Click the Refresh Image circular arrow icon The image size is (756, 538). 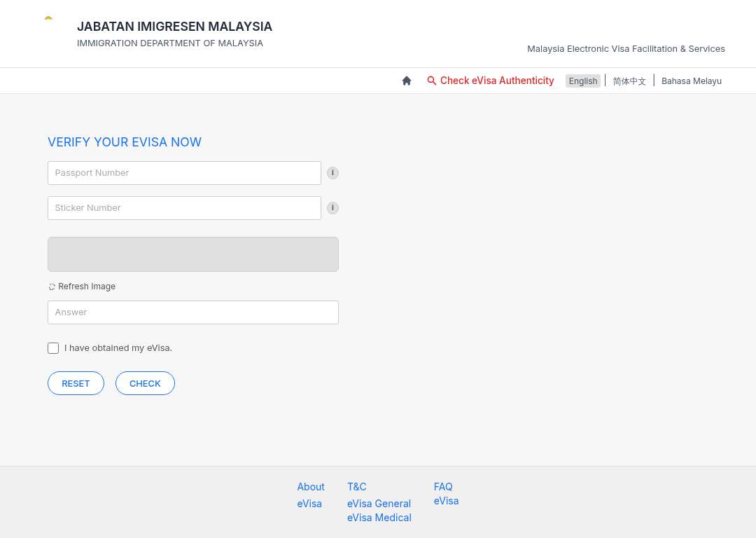pyautogui.click(x=52, y=287)
